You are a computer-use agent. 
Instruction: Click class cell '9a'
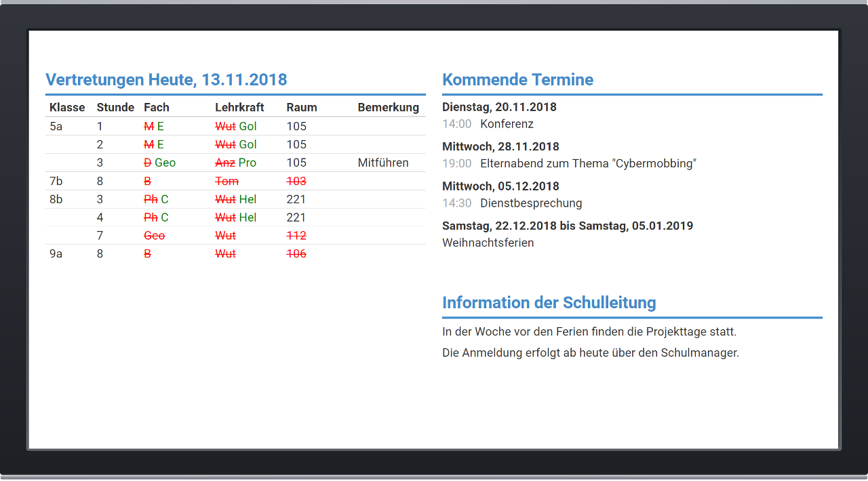[x=56, y=254]
